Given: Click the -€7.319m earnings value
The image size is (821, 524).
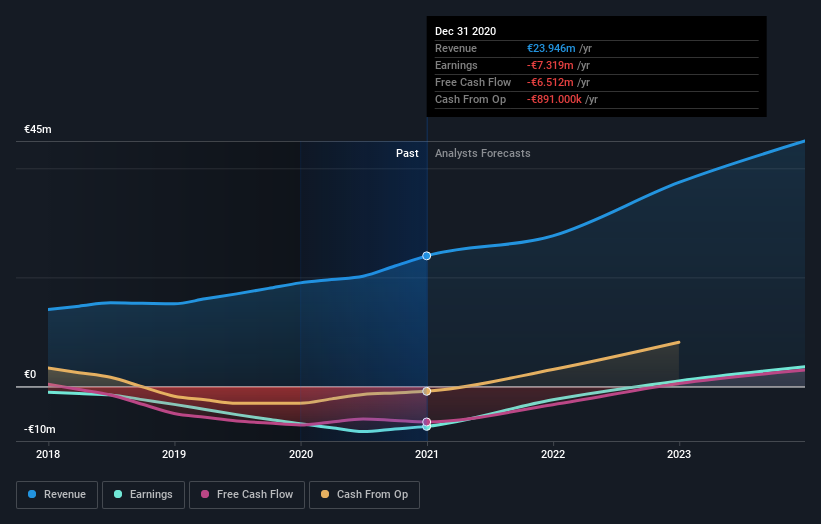Looking at the screenshot, I should click(550, 65).
